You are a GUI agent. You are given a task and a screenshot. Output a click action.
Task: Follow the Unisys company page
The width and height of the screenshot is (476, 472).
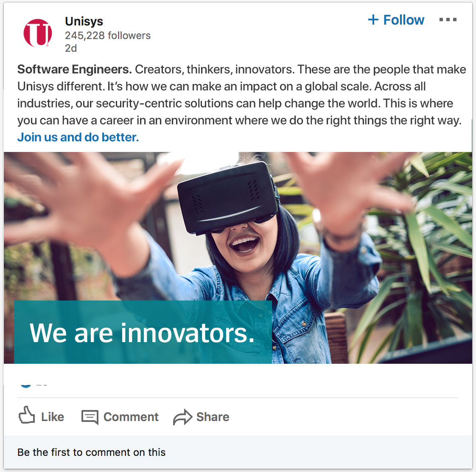396,20
